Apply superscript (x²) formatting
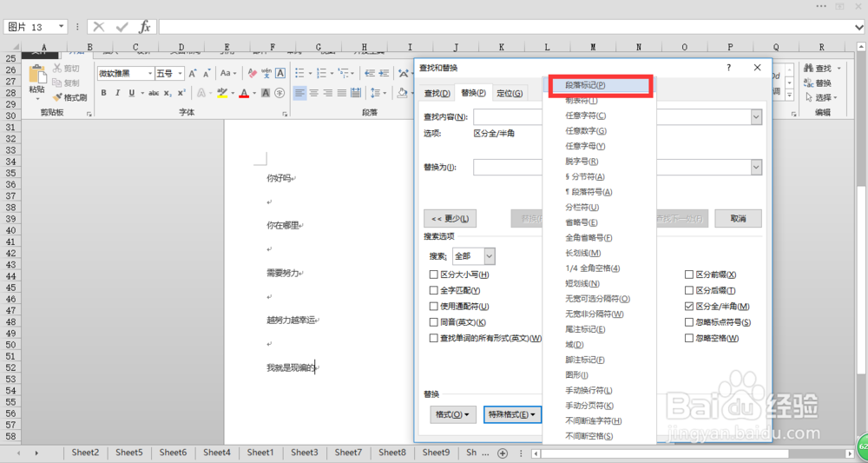Viewport: 868px width, 463px height. point(181,93)
